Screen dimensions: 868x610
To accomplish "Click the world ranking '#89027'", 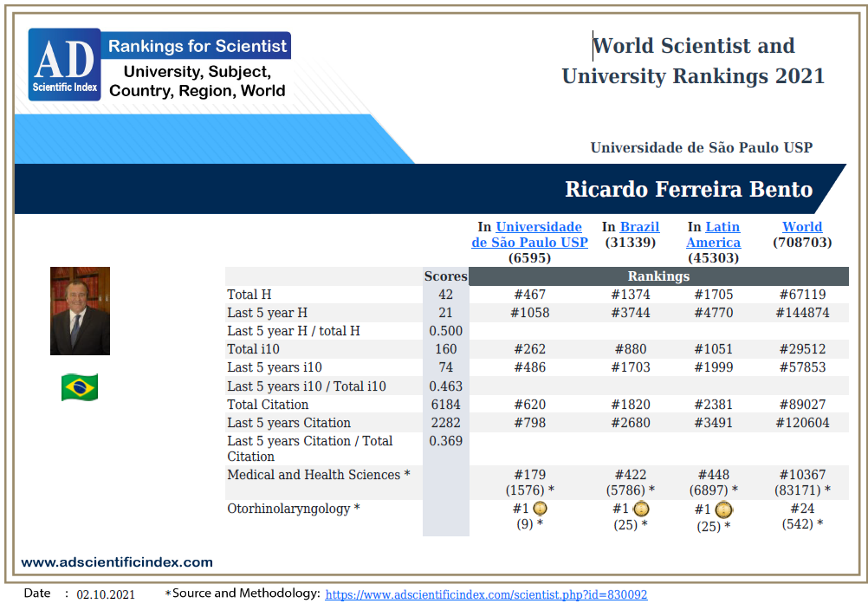I will tap(802, 405).
